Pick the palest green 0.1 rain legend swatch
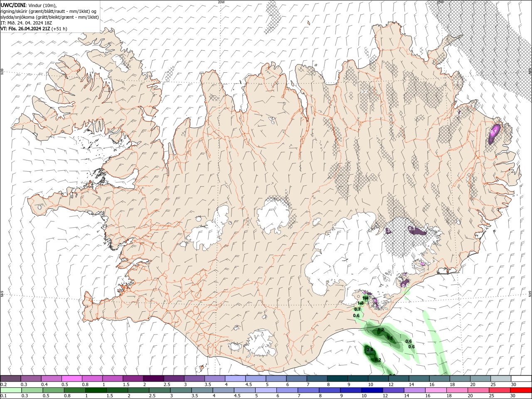This screenshot has height=399, width=532. 11,390
